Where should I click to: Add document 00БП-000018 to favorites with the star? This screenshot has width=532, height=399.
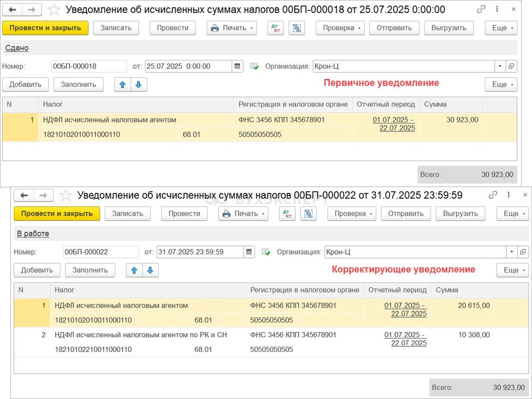pos(54,10)
